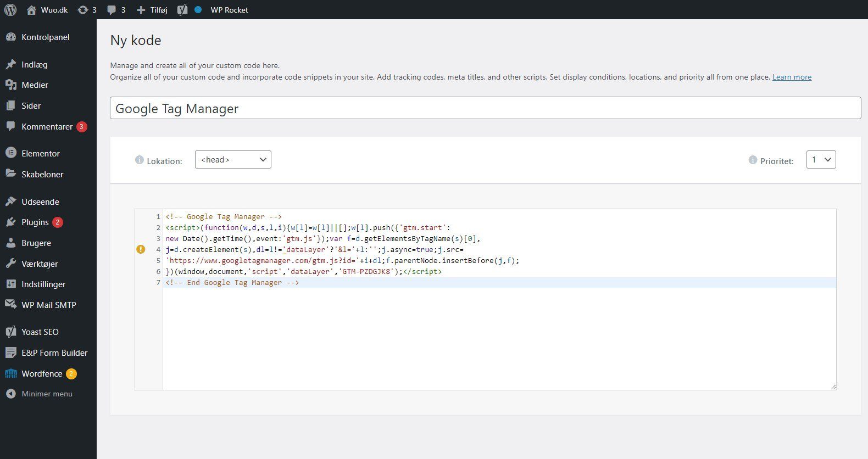Open the Yoast icon in the admin bar
Image resolution: width=868 pixels, height=459 pixels.
182,10
